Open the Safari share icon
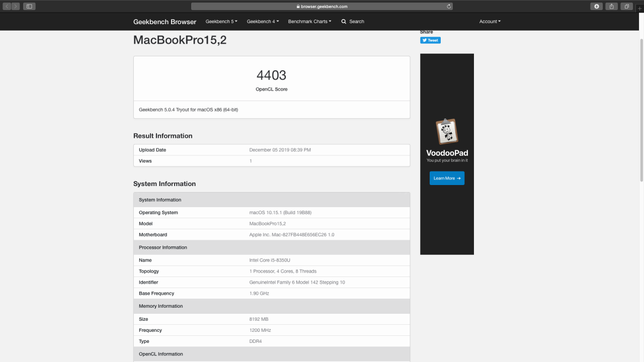 [611, 7]
